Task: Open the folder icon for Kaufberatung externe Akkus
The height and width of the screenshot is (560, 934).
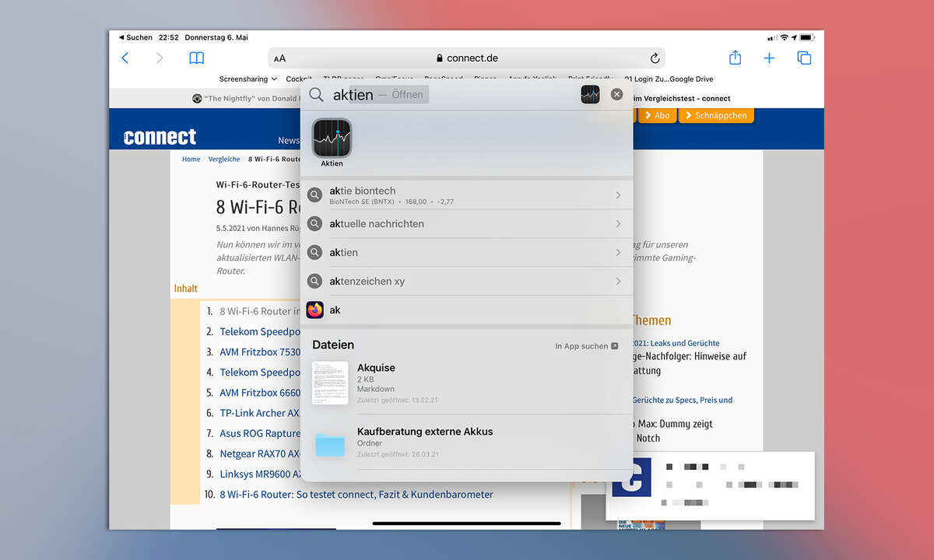Action: point(330,445)
